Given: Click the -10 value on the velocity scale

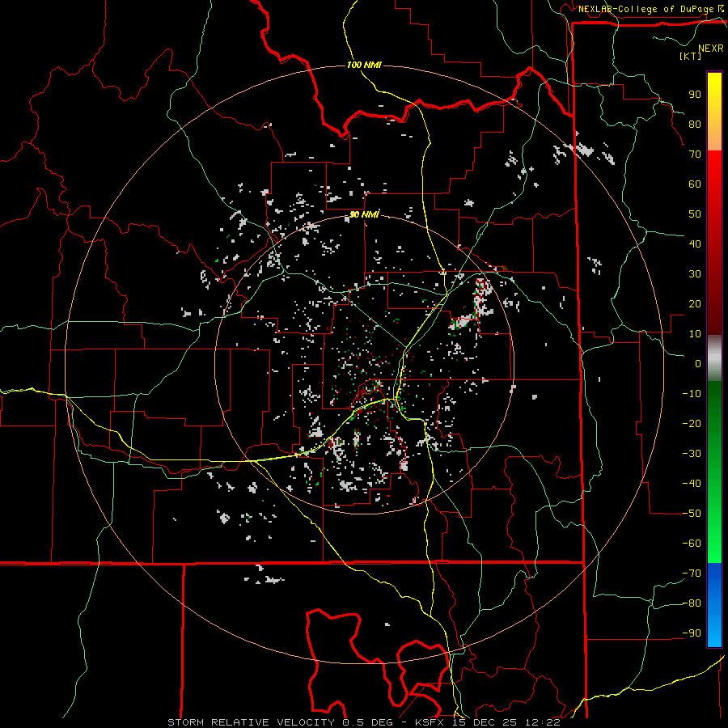Looking at the screenshot, I should click(x=692, y=394).
